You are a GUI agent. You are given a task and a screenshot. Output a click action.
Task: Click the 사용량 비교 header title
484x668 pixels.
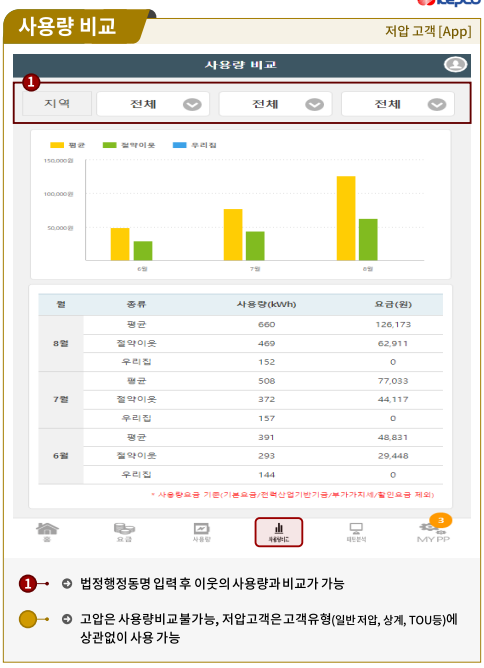pos(241,65)
